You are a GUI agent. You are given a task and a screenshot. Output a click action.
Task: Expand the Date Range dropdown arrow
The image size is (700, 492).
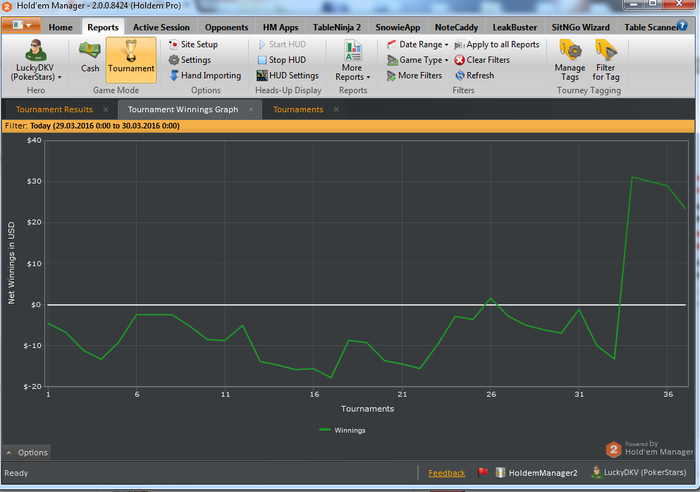tap(446, 45)
